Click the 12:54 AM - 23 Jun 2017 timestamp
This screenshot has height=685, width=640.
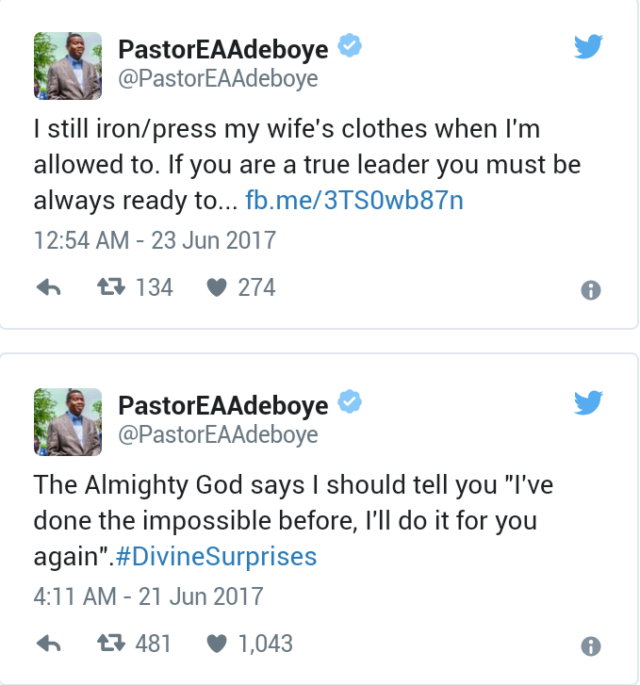(155, 241)
